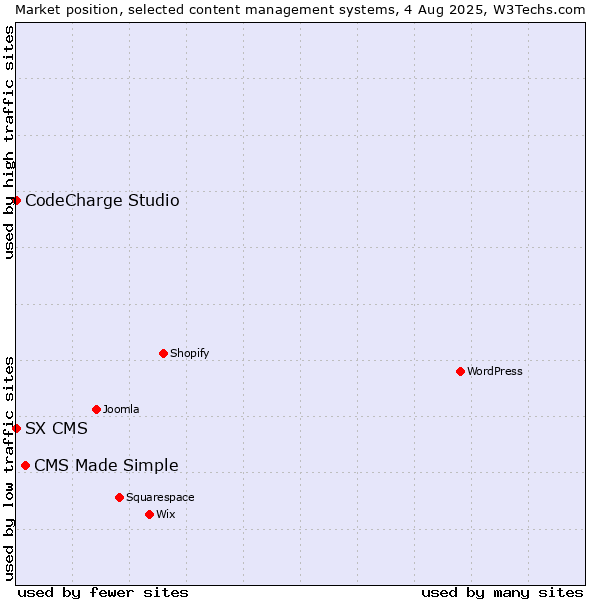Click the "Shopify" label
600x600 pixels.
pos(189,353)
